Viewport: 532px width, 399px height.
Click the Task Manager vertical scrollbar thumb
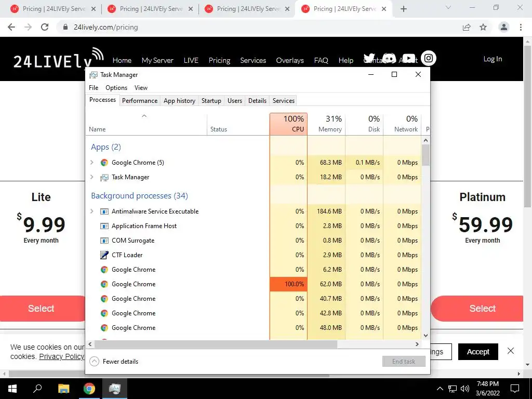tap(425, 155)
